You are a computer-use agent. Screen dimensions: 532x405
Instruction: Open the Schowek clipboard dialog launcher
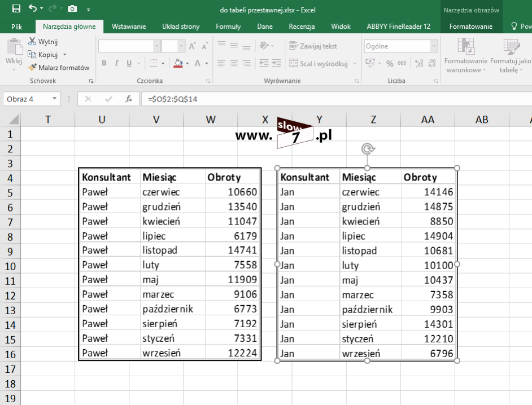91,81
